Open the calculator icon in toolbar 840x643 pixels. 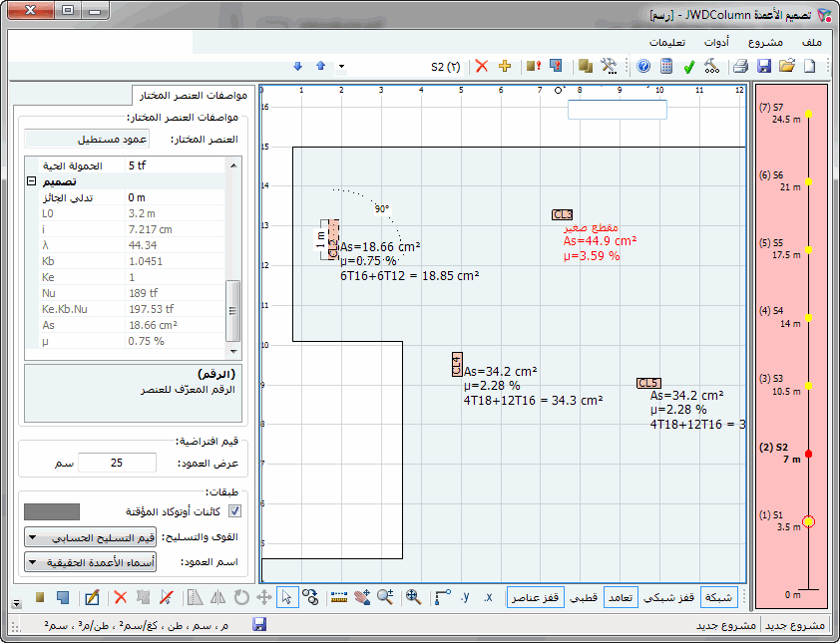pos(666,67)
